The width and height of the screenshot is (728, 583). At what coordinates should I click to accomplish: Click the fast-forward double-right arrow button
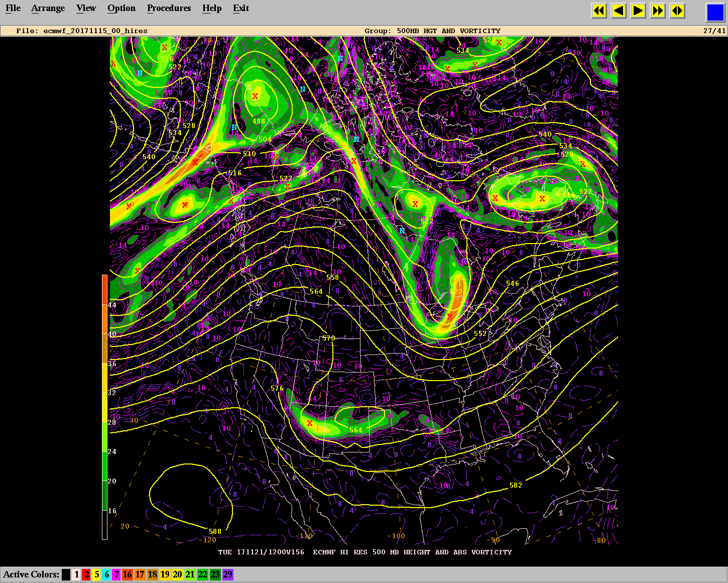(x=658, y=11)
